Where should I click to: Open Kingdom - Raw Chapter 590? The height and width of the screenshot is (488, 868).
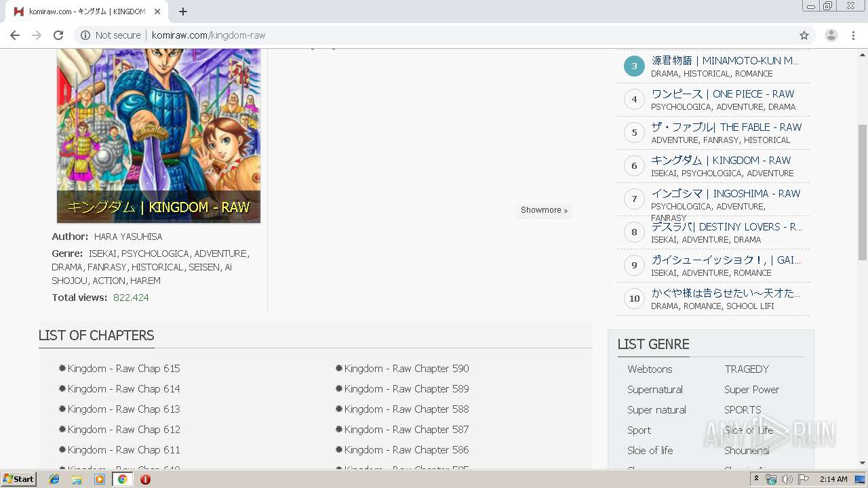click(x=406, y=369)
